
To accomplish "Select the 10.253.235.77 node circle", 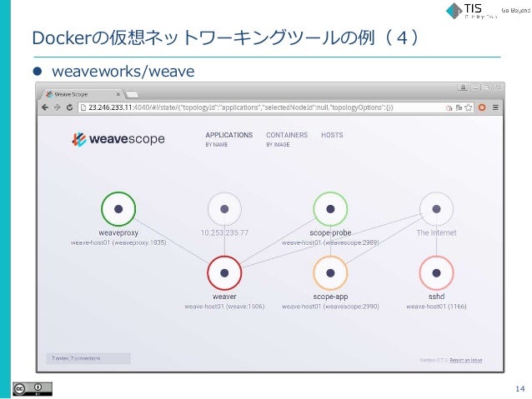I will (224, 209).
